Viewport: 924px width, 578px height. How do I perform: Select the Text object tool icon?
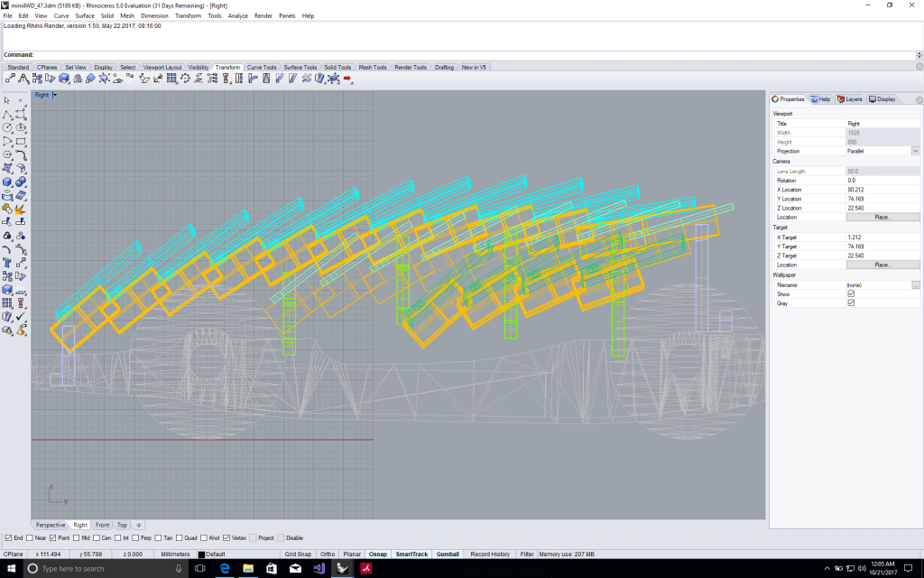(8, 263)
